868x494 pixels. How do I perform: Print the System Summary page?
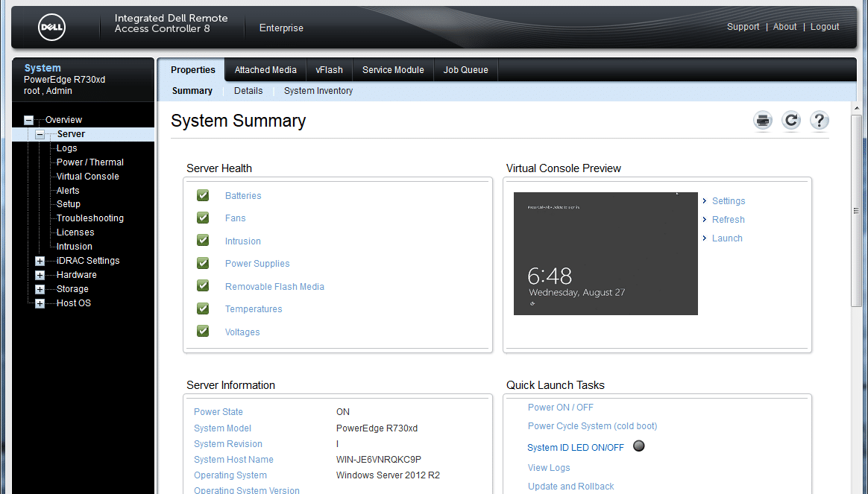763,121
